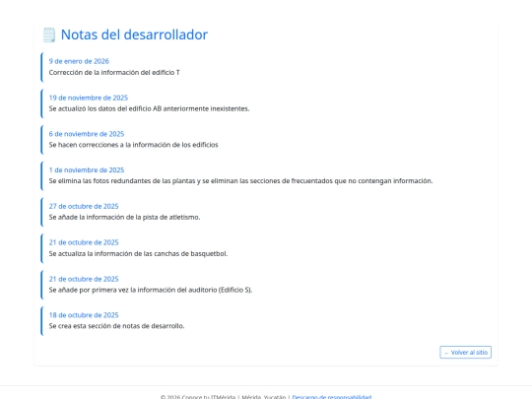
Task: Select the date '6 de noviembre de 2025'
Action: click(87, 134)
